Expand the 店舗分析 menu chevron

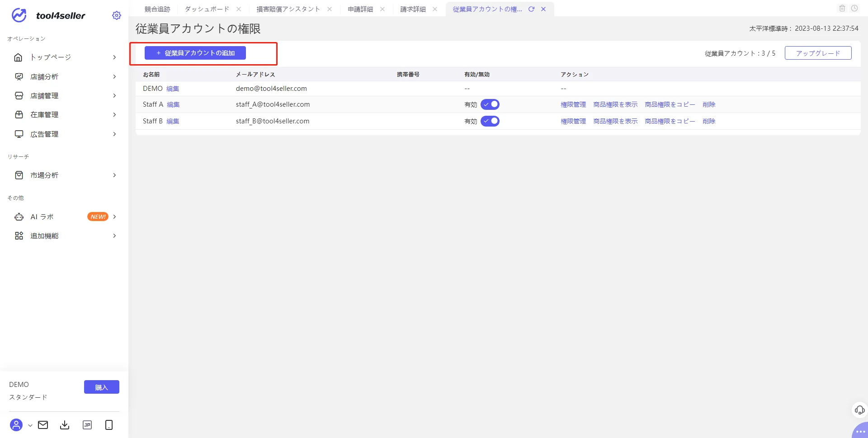pyautogui.click(x=114, y=77)
